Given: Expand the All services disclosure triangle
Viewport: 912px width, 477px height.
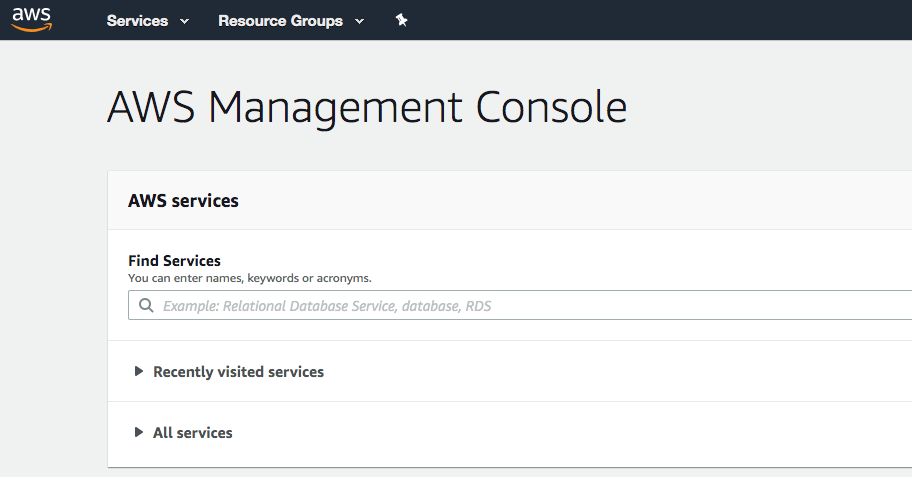Looking at the screenshot, I should [x=139, y=432].
